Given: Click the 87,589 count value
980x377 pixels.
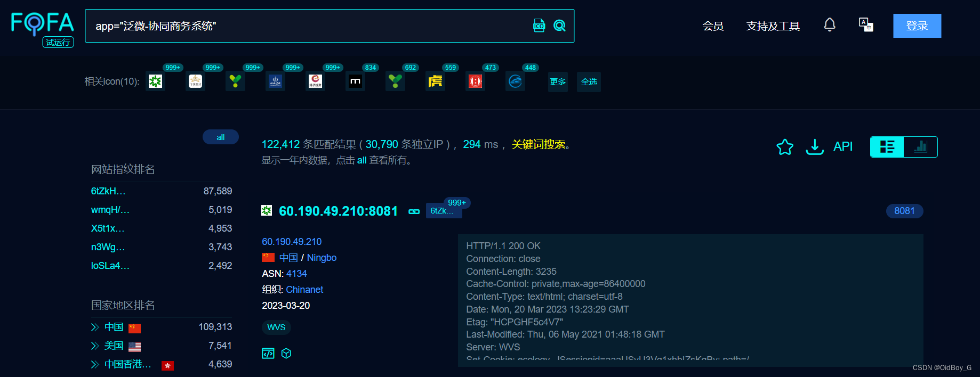Looking at the screenshot, I should [x=218, y=191].
